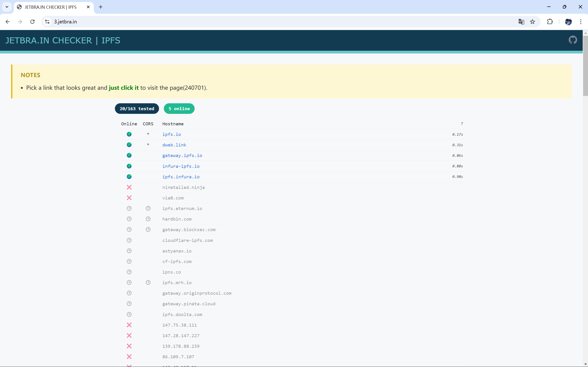Screen dimensions: 588x367
Task: Click the 0.98s time value
Action: pyautogui.click(x=457, y=177)
